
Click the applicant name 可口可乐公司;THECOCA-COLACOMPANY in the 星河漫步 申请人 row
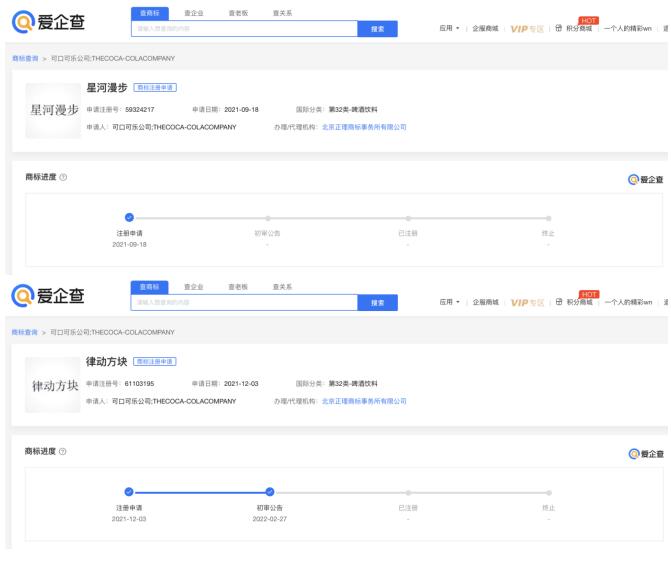coord(174,127)
